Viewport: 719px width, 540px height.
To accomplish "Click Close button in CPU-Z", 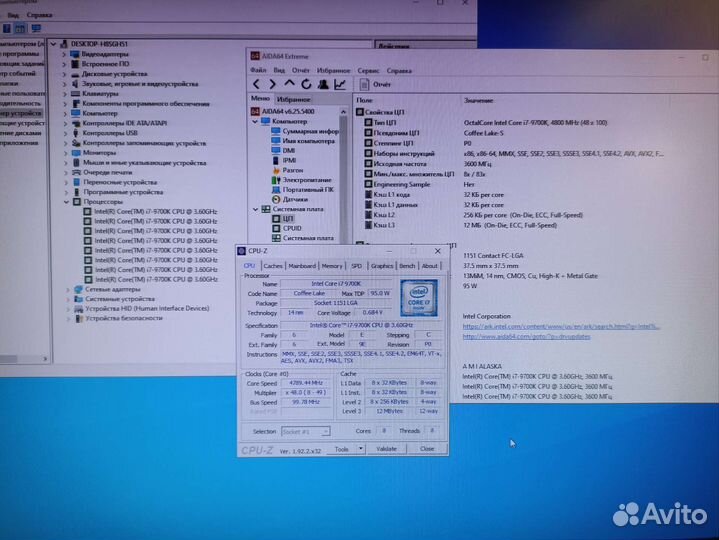I will point(427,449).
